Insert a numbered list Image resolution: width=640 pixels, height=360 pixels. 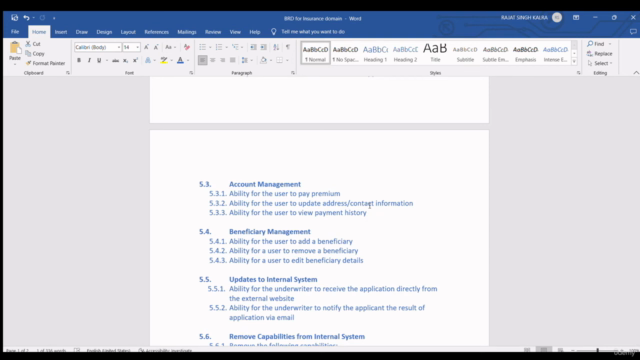[219, 47]
